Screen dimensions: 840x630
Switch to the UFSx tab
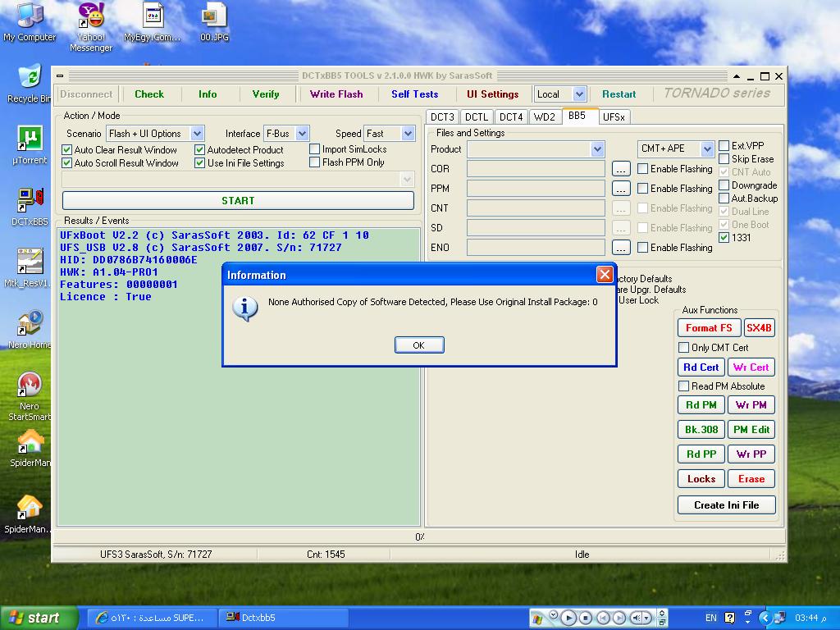(614, 116)
